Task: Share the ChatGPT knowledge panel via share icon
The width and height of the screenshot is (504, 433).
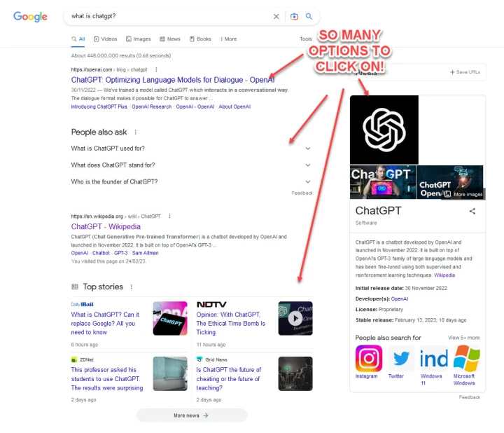Action: click(x=472, y=212)
